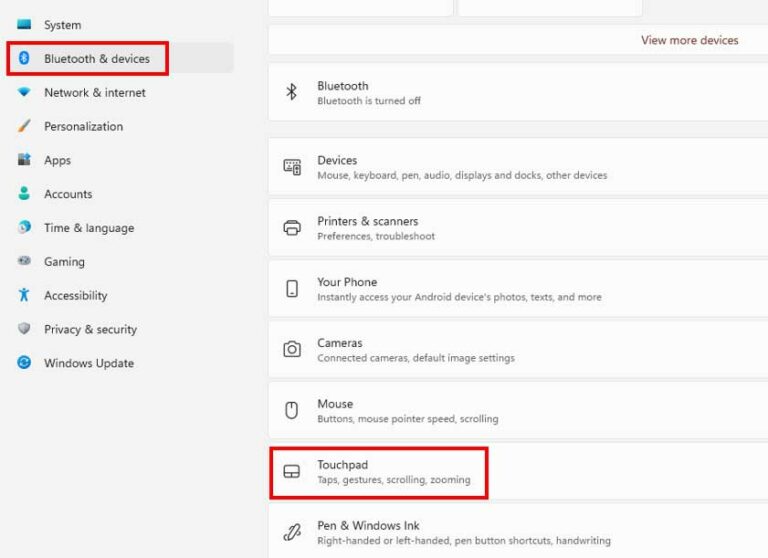Click the Bluetooth symbol in settings row

coord(291,92)
